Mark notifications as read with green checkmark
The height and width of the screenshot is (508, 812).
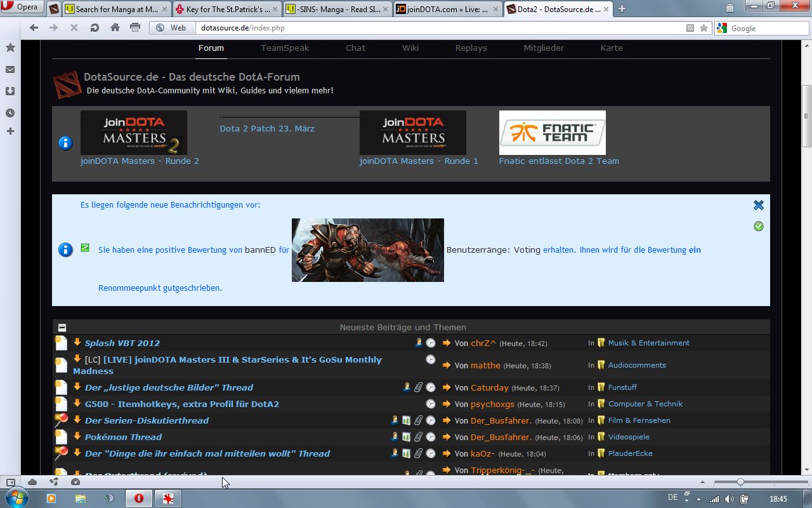[x=758, y=227]
